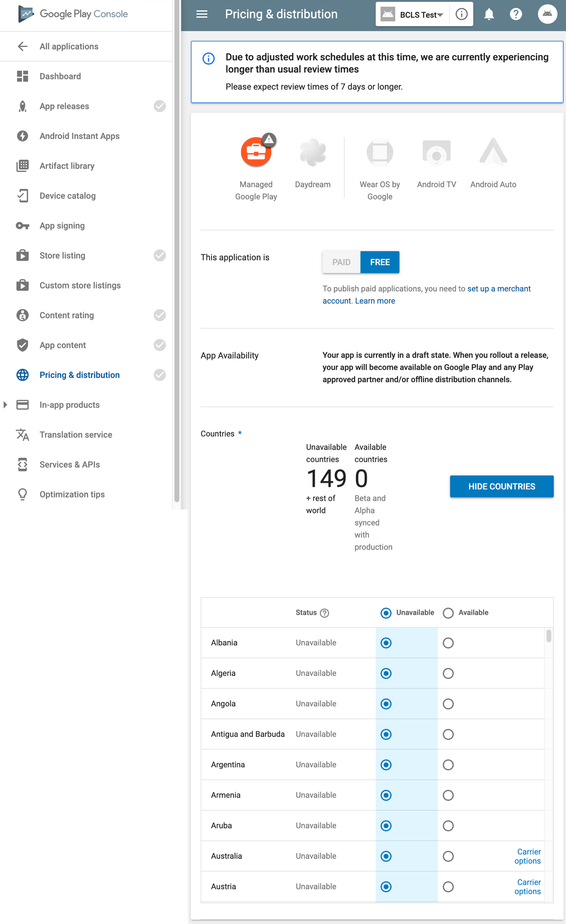Screen dimensions: 566x924
Task: Open Carrier options for Australia
Action: (528, 856)
